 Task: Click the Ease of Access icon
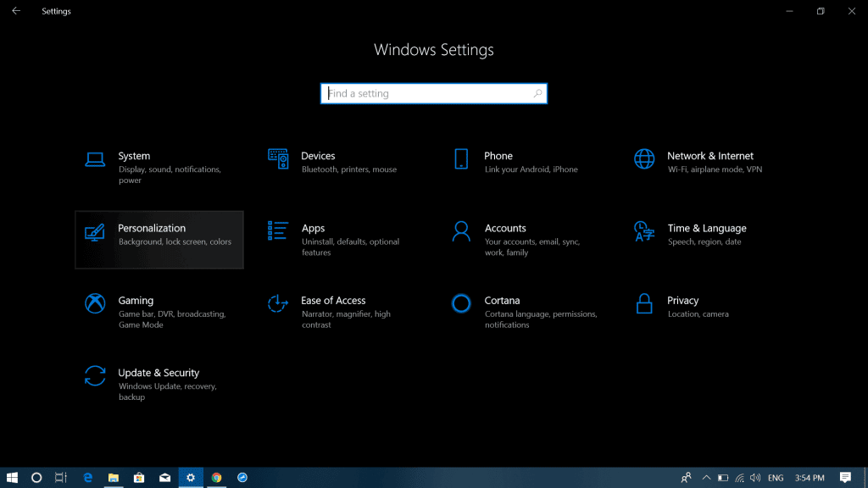[x=278, y=303]
